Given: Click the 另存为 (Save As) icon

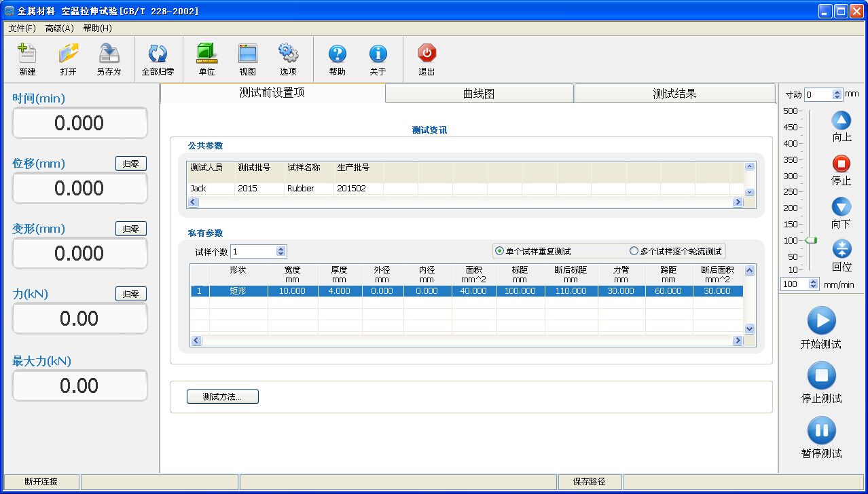Looking at the screenshot, I should tap(109, 54).
